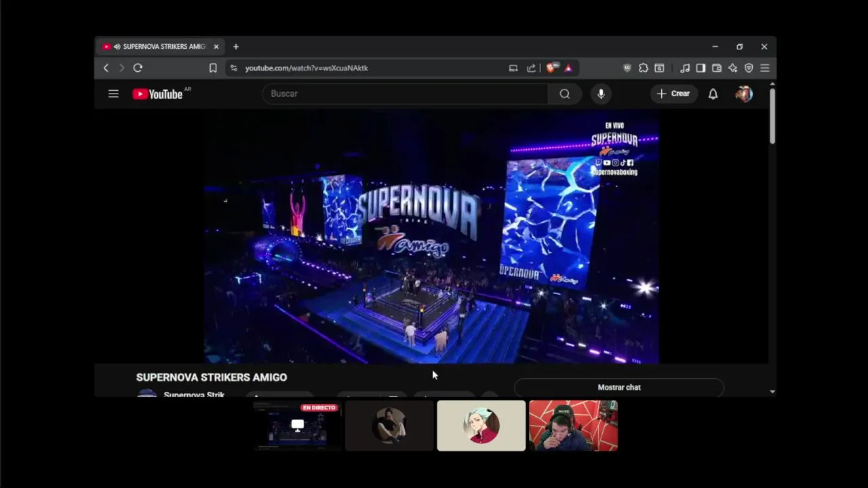Open Brave VPN shield icon
The image size is (868, 488).
(x=749, y=68)
